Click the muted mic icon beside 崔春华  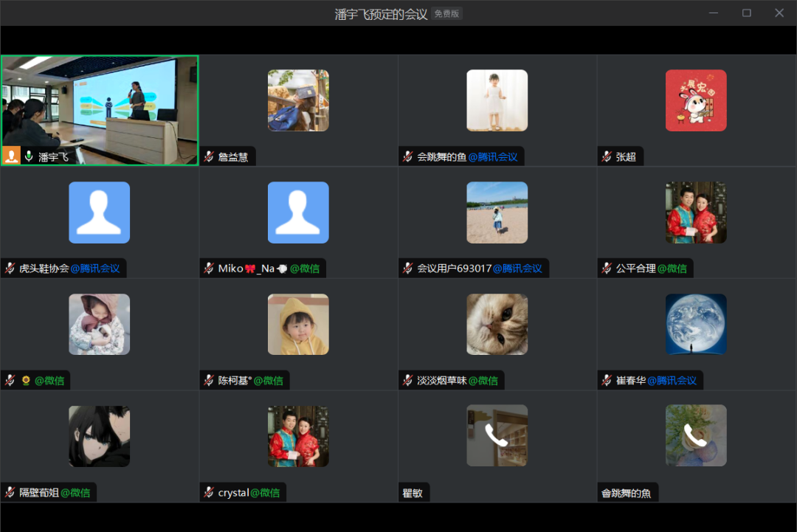(607, 380)
